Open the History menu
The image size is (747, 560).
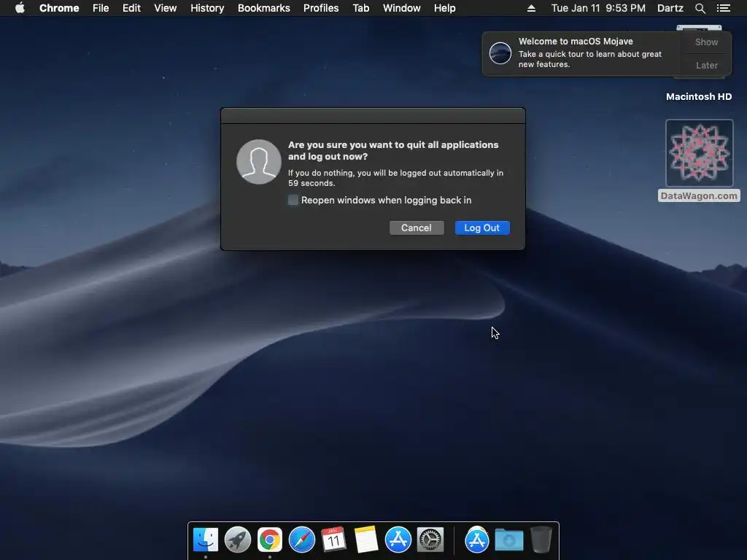coord(207,8)
